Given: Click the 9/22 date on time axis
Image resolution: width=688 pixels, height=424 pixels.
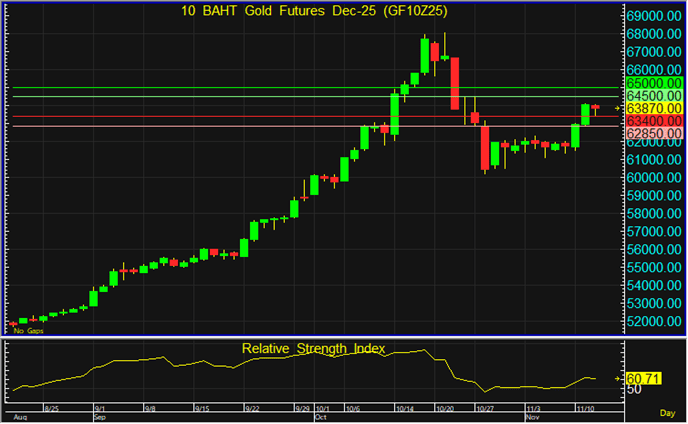Looking at the screenshot, I should tap(254, 409).
